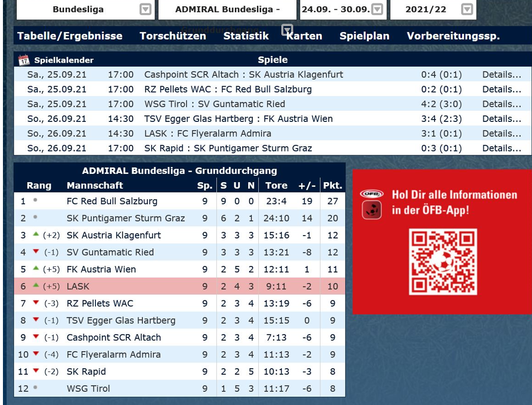Screen dimensions: 532x405
Task: Click the Sp. column header
Action: [x=205, y=186]
